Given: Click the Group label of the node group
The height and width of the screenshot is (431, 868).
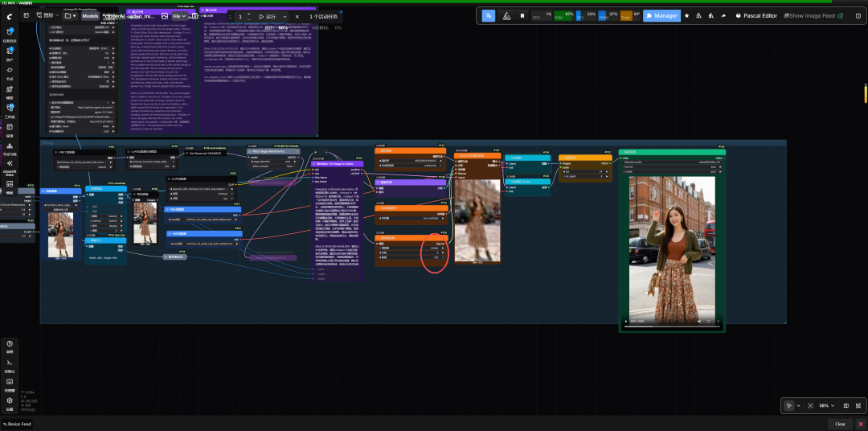Looking at the screenshot, I should [x=47, y=142].
